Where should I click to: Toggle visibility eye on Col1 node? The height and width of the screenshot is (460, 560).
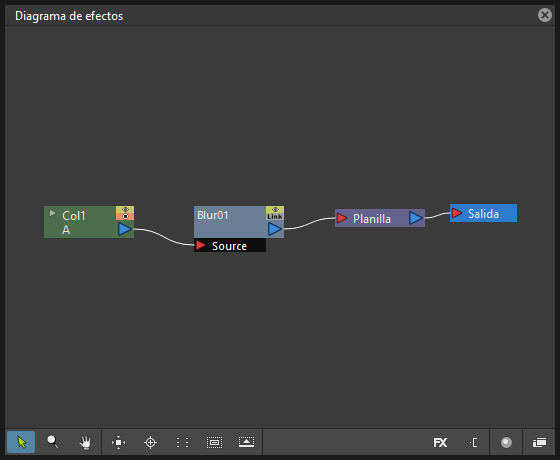tap(125, 209)
